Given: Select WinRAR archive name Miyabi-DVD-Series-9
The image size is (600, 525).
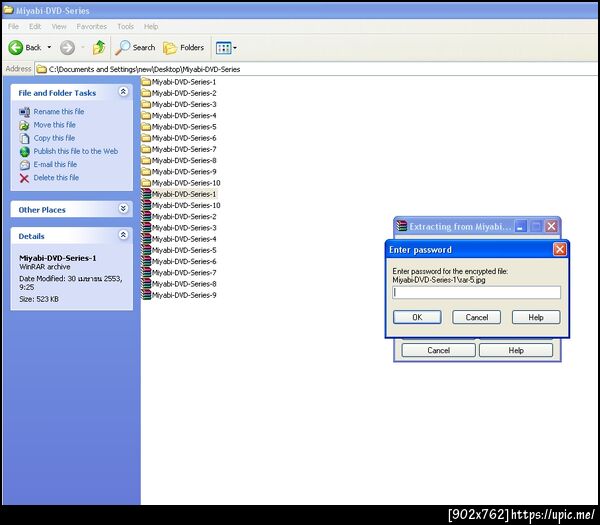Looking at the screenshot, I should tap(184, 295).
